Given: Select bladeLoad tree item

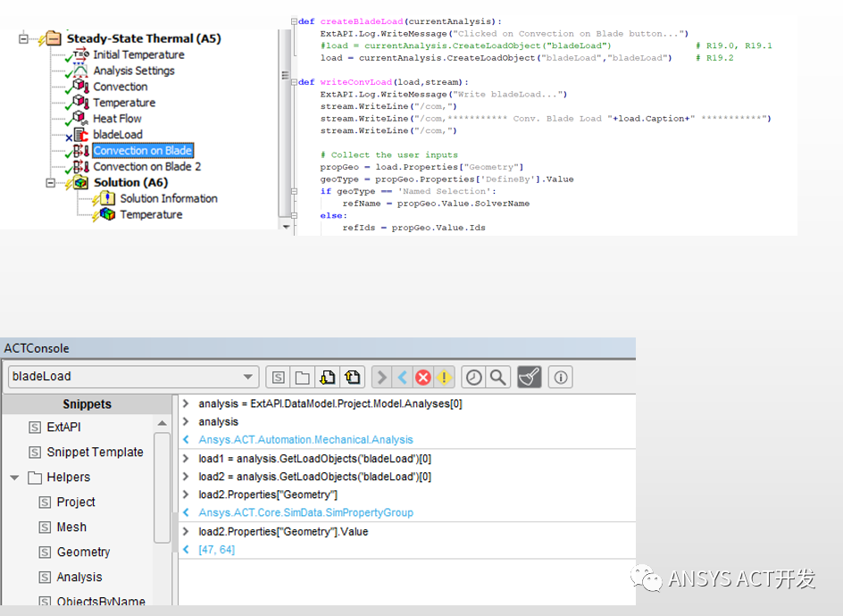Looking at the screenshot, I should point(118,135).
